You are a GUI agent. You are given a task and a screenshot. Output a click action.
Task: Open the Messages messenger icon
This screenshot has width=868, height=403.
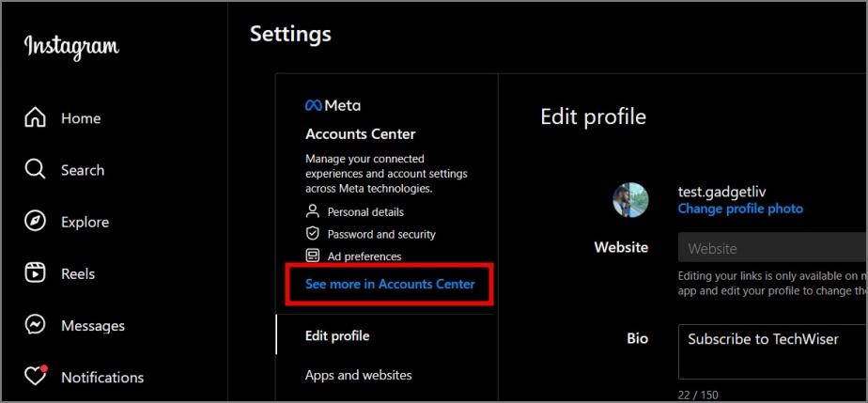(36, 325)
